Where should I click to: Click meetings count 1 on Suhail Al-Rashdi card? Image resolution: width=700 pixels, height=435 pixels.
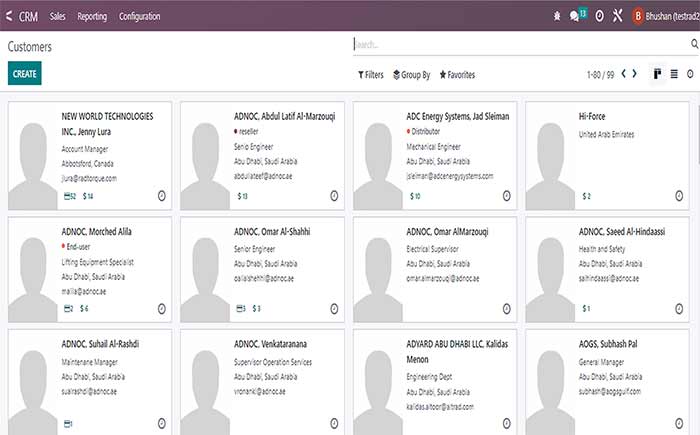click(x=68, y=424)
